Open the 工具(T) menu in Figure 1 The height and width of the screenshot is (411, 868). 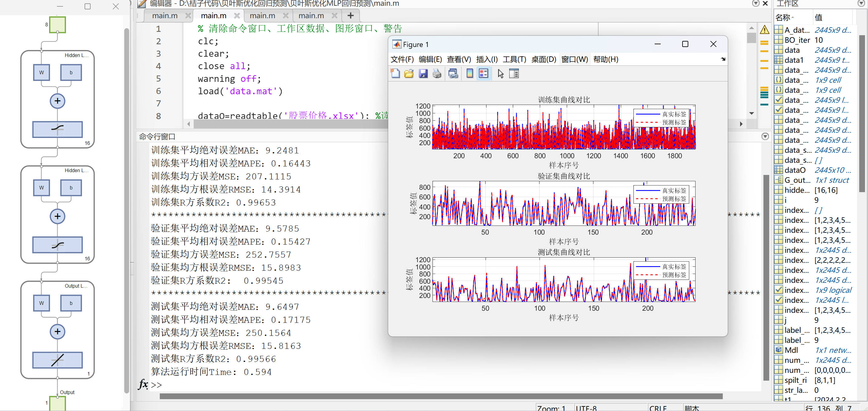tap(514, 59)
